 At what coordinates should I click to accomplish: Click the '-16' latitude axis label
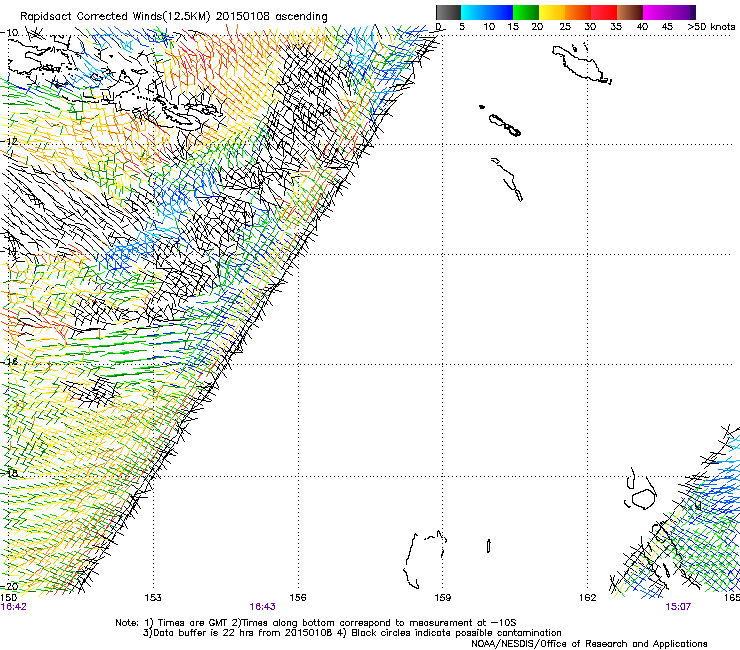[x=9, y=362]
